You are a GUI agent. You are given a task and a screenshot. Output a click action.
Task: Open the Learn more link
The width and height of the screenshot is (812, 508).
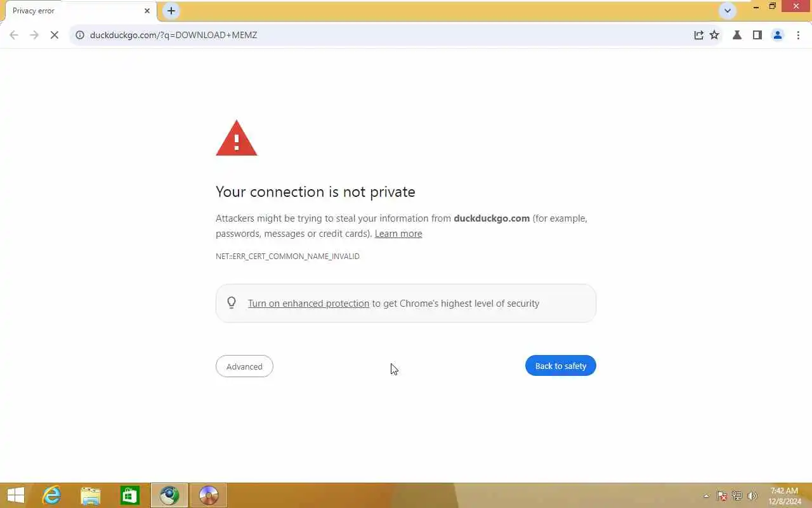[x=398, y=234]
